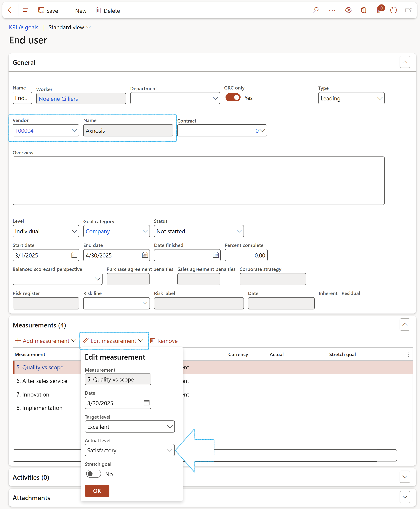Open the search magnifier icon
Screen dimensions: 420x509
(315, 10)
